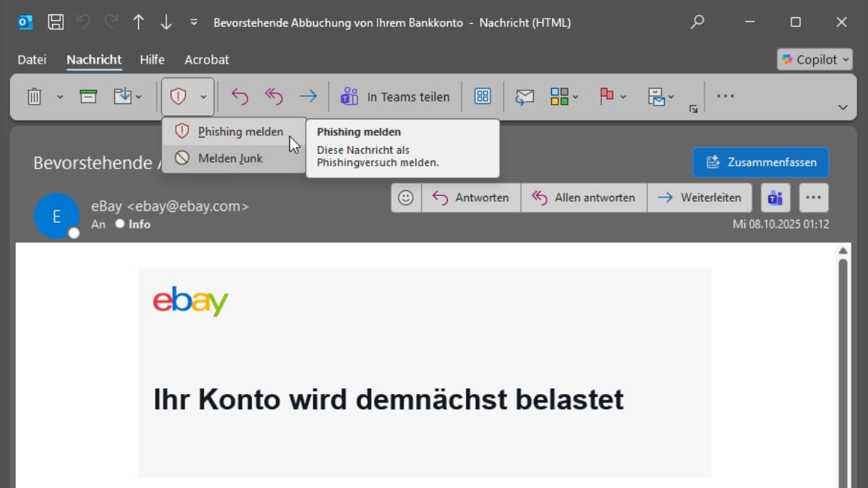The height and width of the screenshot is (488, 868).
Task: Jump to previous item with up arrow
Action: [x=138, y=22]
